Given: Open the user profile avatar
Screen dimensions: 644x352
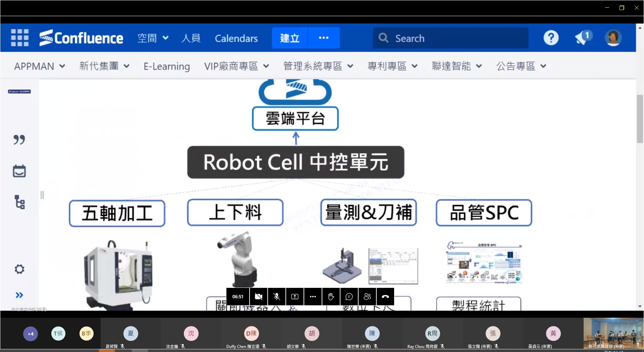Looking at the screenshot, I should [x=613, y=38].
